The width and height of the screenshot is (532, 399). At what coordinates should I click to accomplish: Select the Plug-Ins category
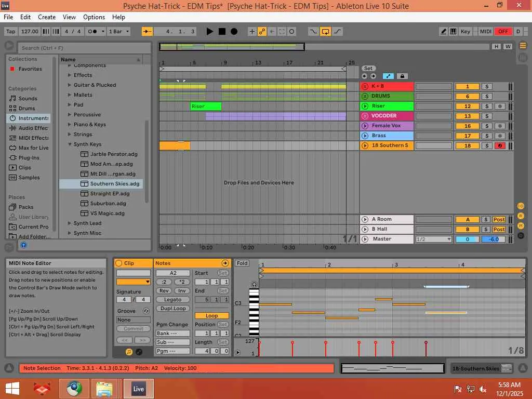(29, 157)
